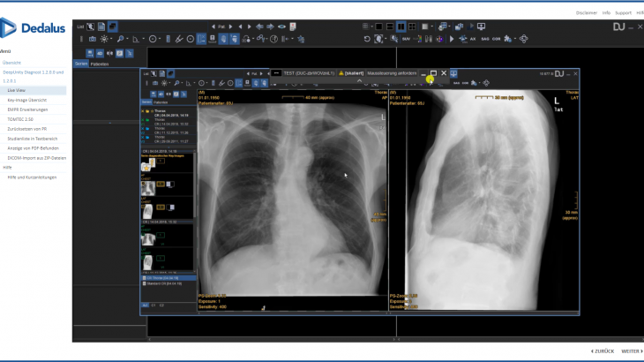
Task: Switch to the Patienten tab
Action: (x=100, y=64)
